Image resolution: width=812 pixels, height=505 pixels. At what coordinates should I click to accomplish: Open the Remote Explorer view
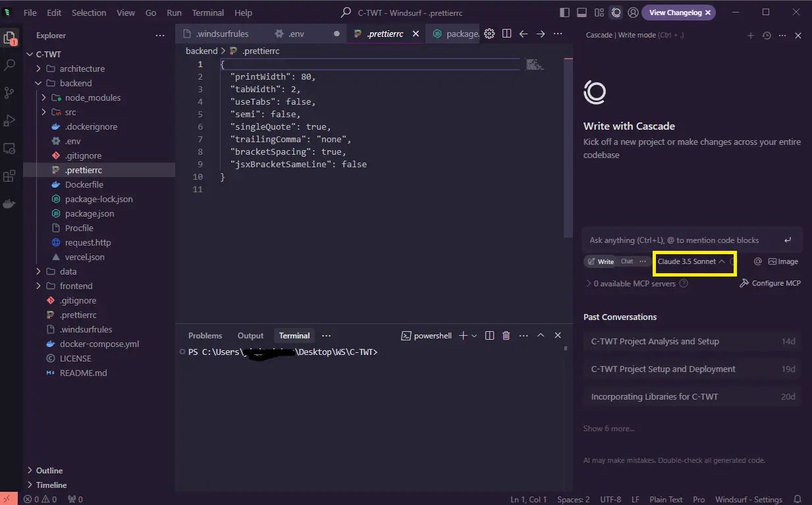[10, 149]
